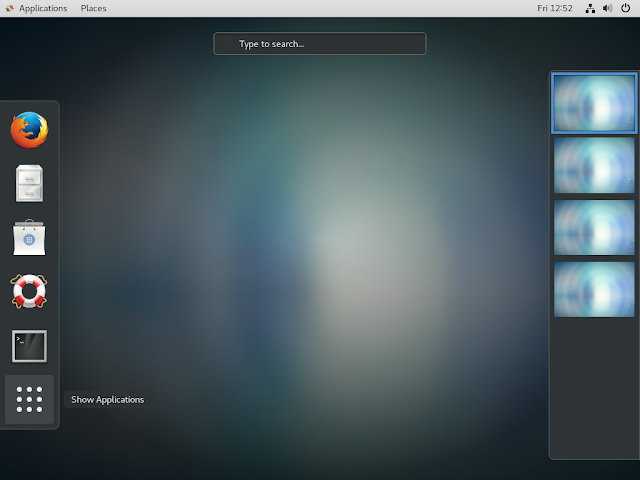This screenshot has width=640, height=480.
Task: Click the network status icon
Action: (590, 8)
